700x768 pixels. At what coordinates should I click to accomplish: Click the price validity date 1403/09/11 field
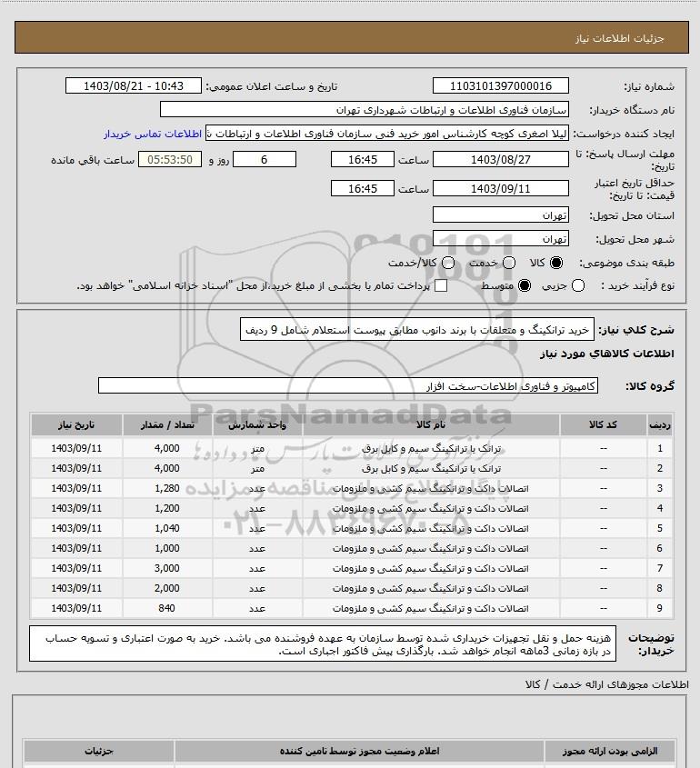[501, 188]
